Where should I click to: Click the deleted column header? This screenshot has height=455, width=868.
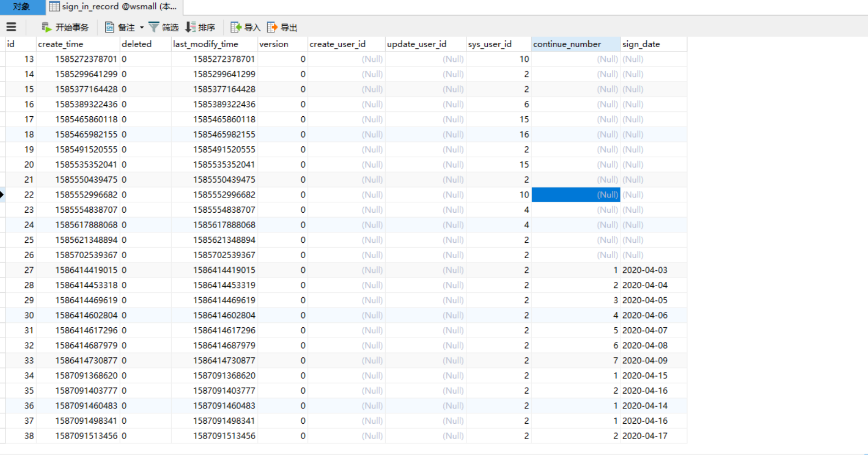point(145,44)
